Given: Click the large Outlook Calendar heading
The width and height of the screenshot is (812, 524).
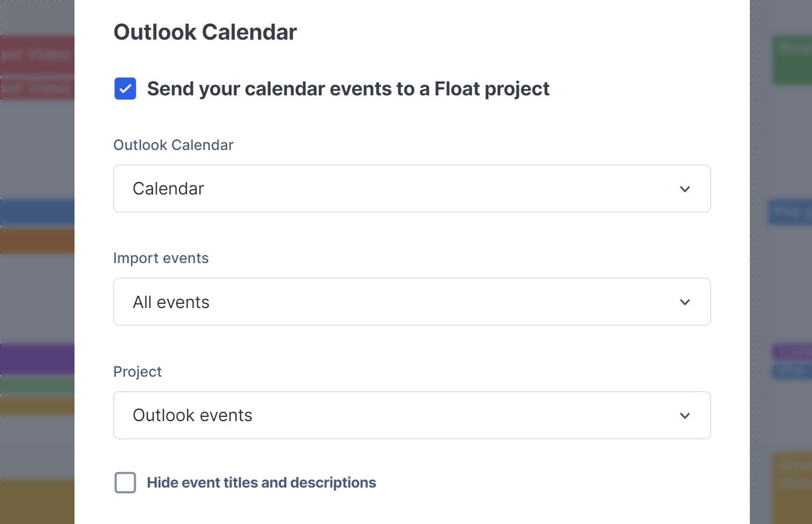Looking at the screenshot, I should 205,32.
